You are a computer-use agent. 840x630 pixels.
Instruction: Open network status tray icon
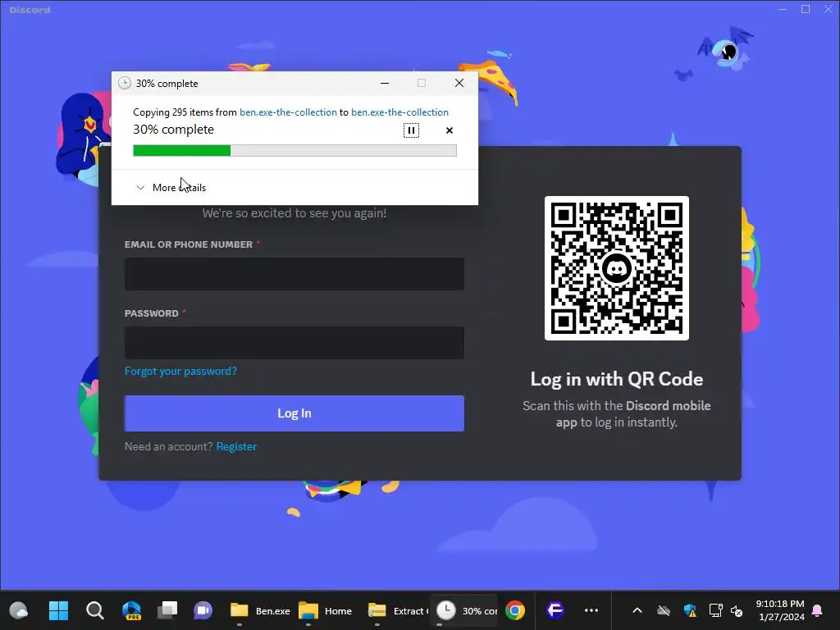tap(715, 610)
